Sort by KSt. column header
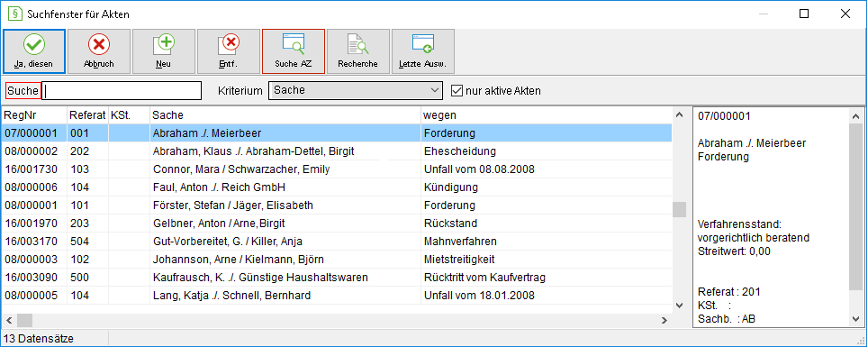 click(129, 114)
